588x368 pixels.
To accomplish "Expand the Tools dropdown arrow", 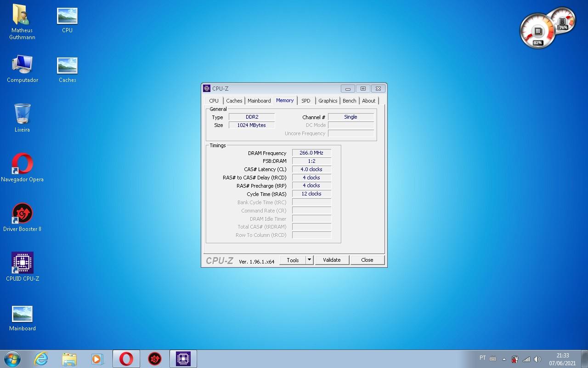I will click(x=310, y=260).
